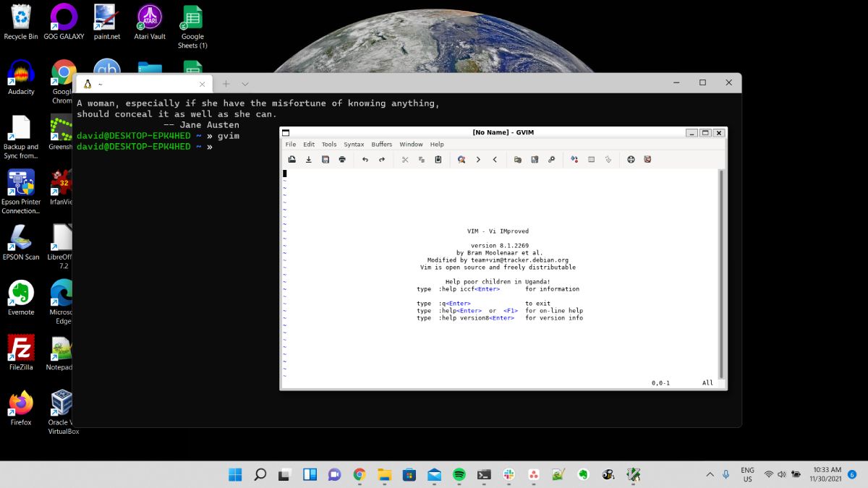Open the Buffers menu in GVIM
This screenshot has height=488, width=868.
[381, 145]
